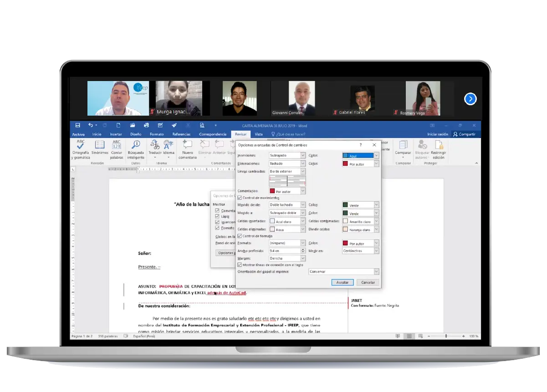Click the Traducir icon
Image resolution: width=547 pixels, height=392 pixels.
[155, 145]
